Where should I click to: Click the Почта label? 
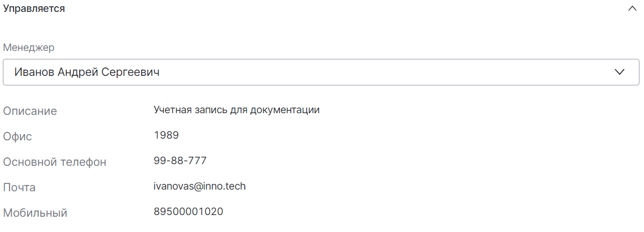tap(19, 188)
